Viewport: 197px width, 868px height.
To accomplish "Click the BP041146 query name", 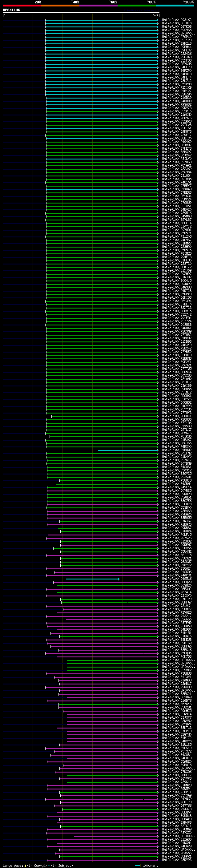I will tap(11, 10).
